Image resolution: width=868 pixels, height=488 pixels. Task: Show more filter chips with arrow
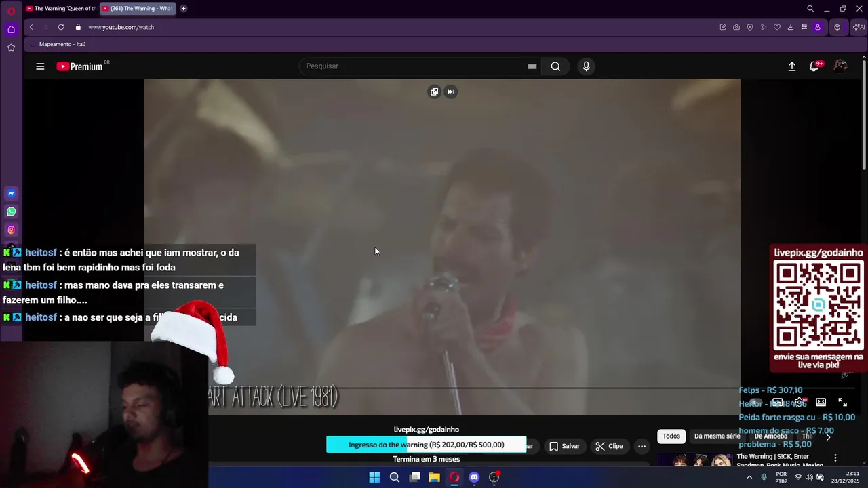[x=827, y=437]
